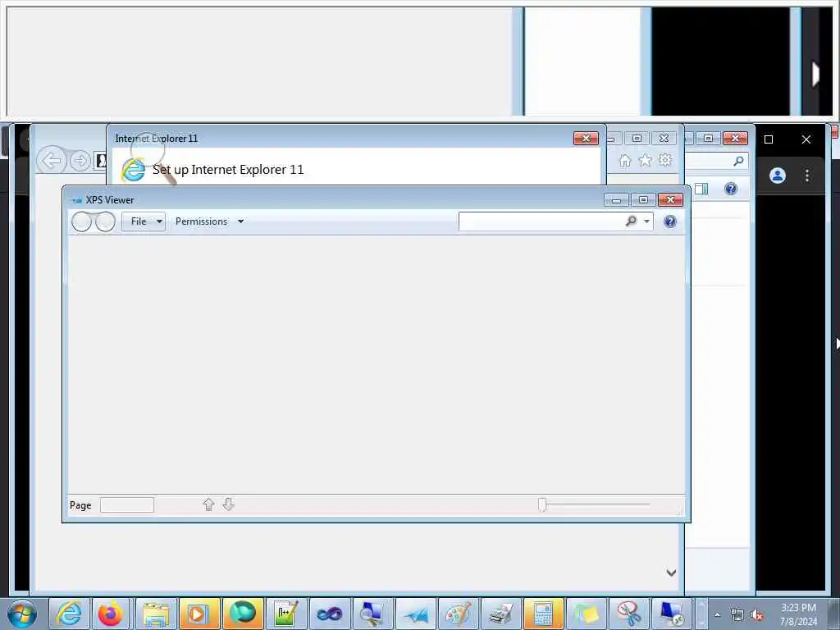Open Internet Explorer Favorites star icon
The width and height of the screenshot is (840, 630).
tap(645, 160)
